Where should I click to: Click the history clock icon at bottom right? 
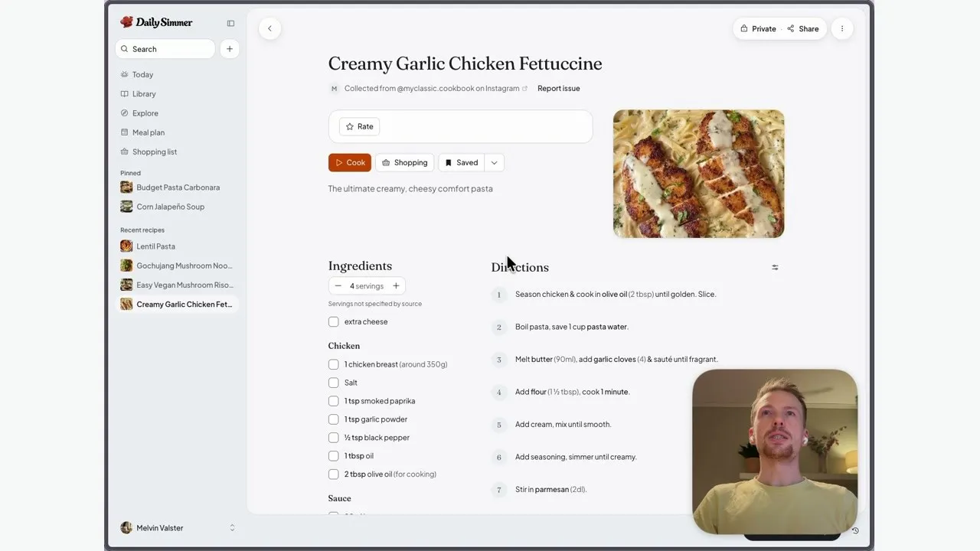(x=855, y=530)
